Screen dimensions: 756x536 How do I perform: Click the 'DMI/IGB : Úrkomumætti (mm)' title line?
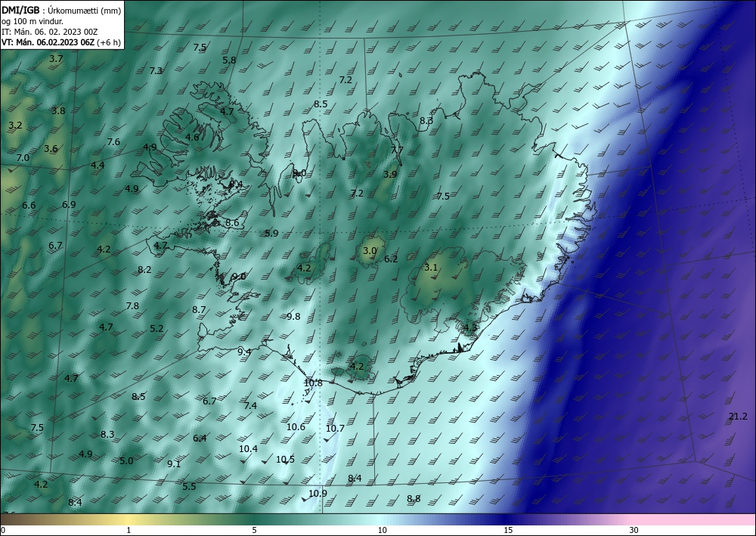point(61,11)
